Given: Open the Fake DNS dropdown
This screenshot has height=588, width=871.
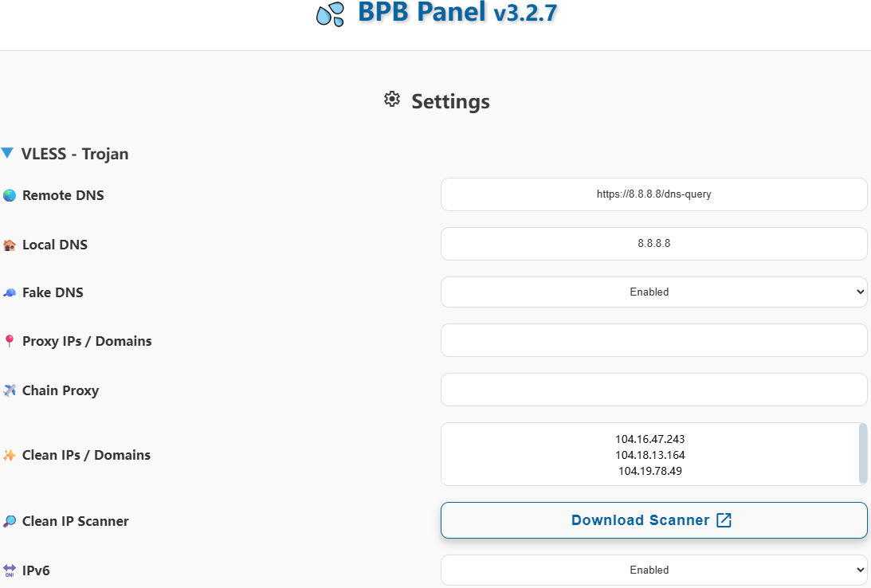Looking at the screenshot, I should (653, 292).
